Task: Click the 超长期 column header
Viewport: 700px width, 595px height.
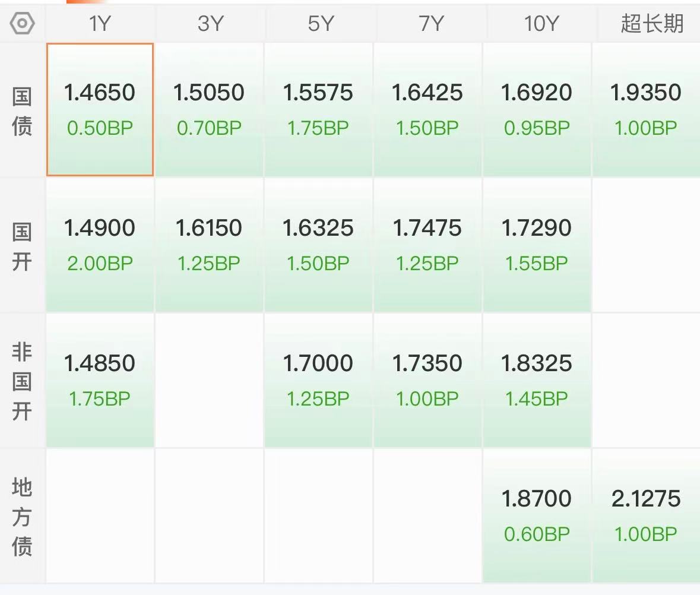Action: [x=651, y=24]
